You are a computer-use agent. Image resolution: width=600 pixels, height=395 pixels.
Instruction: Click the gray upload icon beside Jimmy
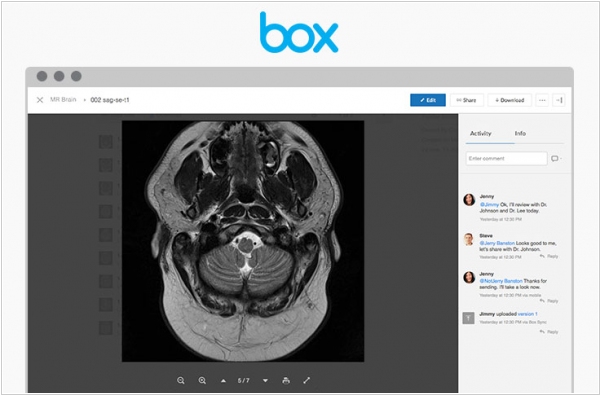469,318
